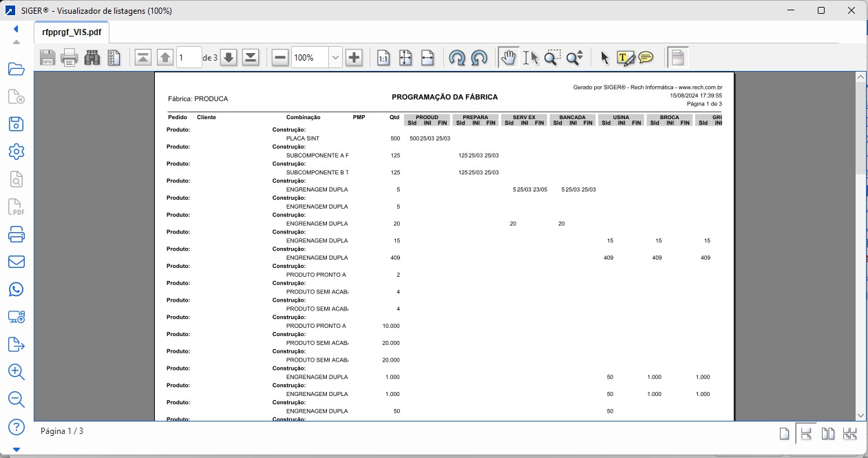Select the rfpprgf_VIS.pdf tab
Viewport: 868px width, 458px height.
coord(72,32)
